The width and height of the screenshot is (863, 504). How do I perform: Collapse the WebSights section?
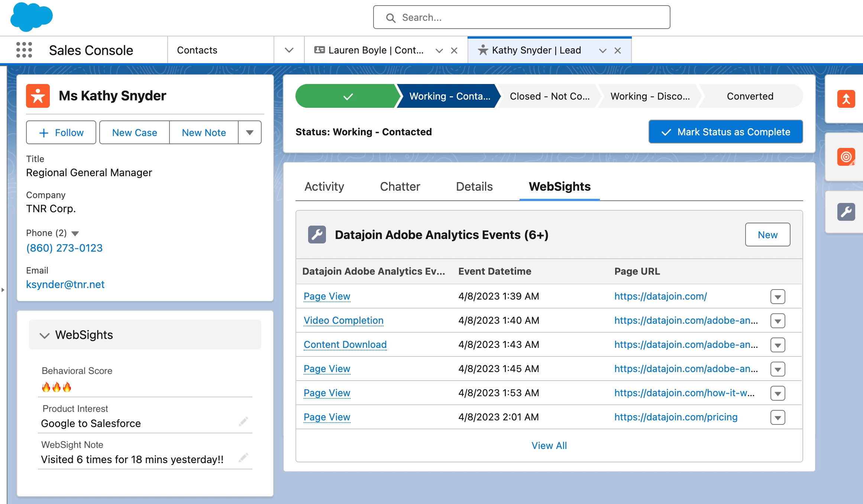click(45, 335)
